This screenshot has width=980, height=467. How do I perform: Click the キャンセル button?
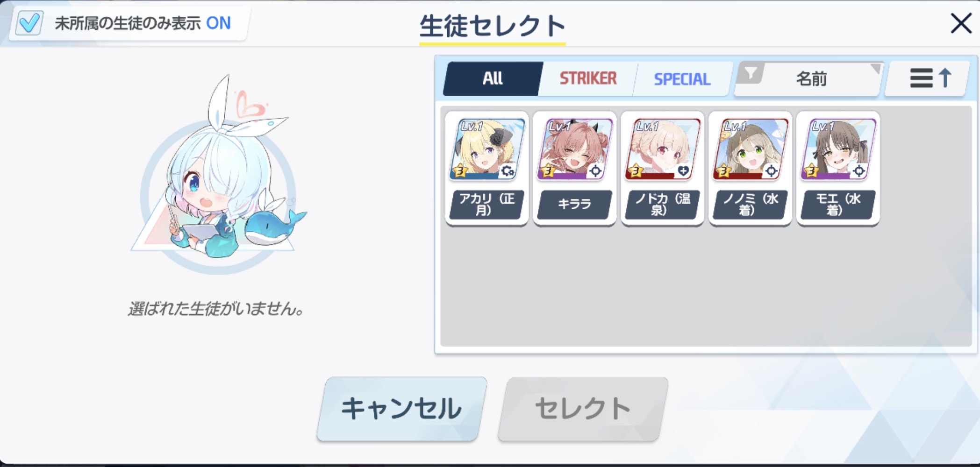point(401,409)
